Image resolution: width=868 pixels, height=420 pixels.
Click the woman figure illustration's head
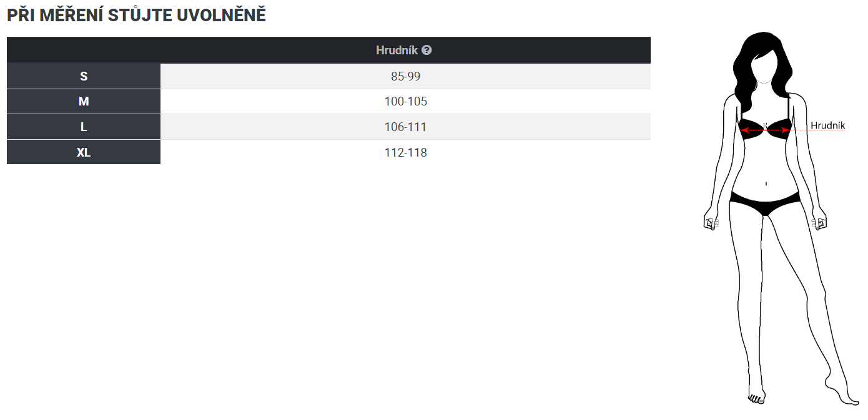point(764,64)
